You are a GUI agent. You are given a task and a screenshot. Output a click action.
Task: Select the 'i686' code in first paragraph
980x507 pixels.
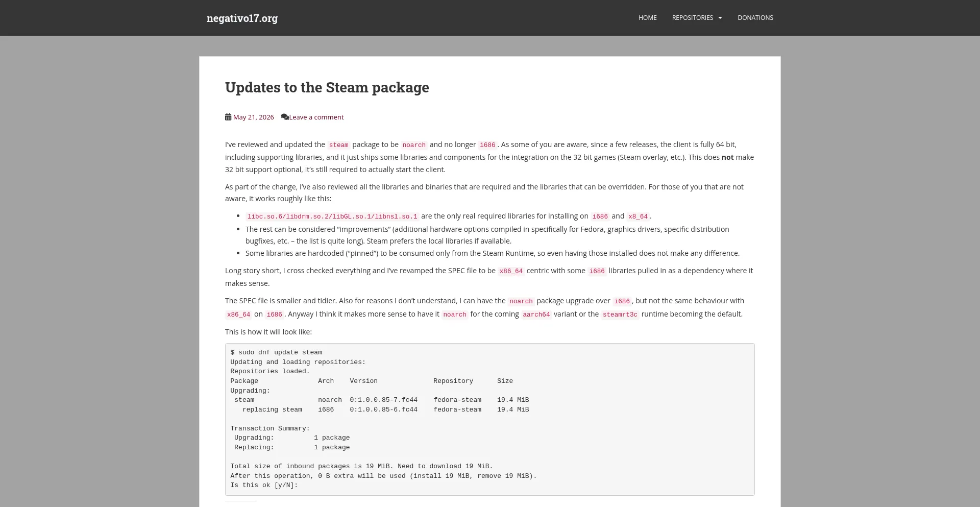coord(487,145)
